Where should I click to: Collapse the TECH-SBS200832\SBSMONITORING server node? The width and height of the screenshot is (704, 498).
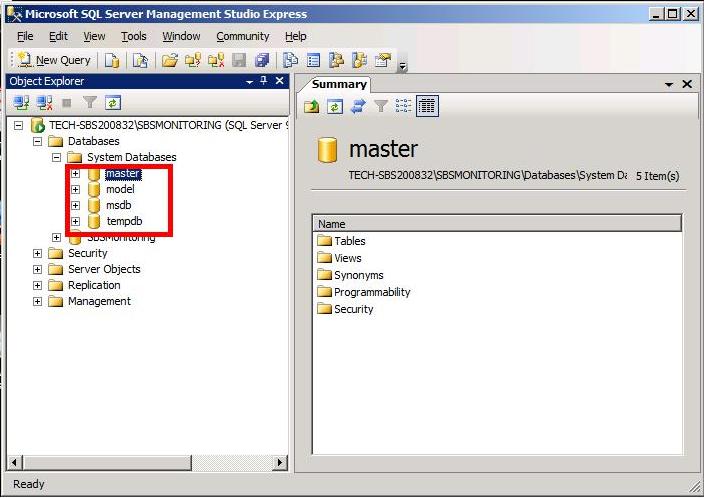(x=18, y=125)
